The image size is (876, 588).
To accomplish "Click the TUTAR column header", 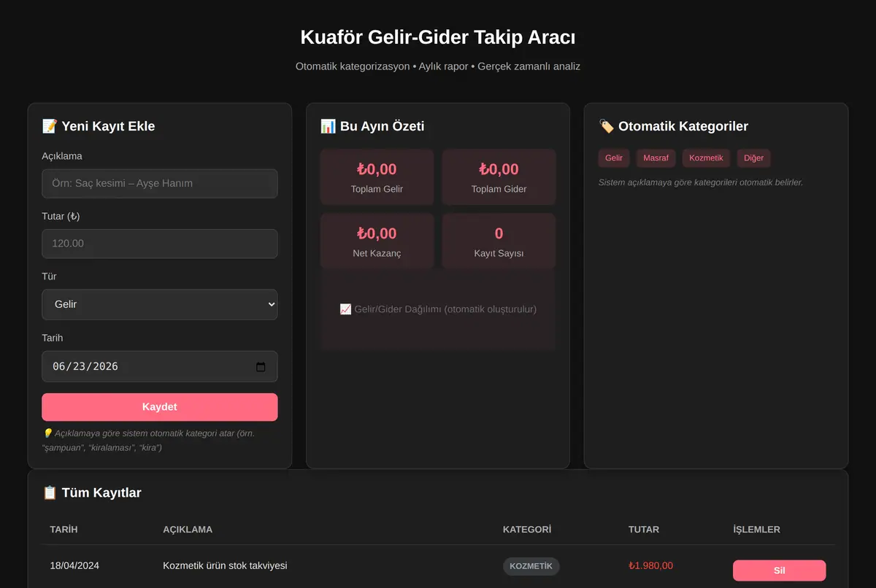I will (644, 530).
